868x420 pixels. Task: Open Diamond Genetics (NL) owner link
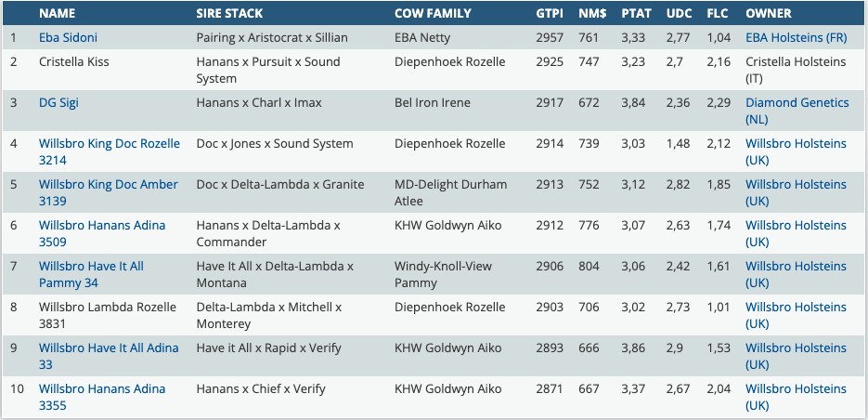click(x=797, y=103)
